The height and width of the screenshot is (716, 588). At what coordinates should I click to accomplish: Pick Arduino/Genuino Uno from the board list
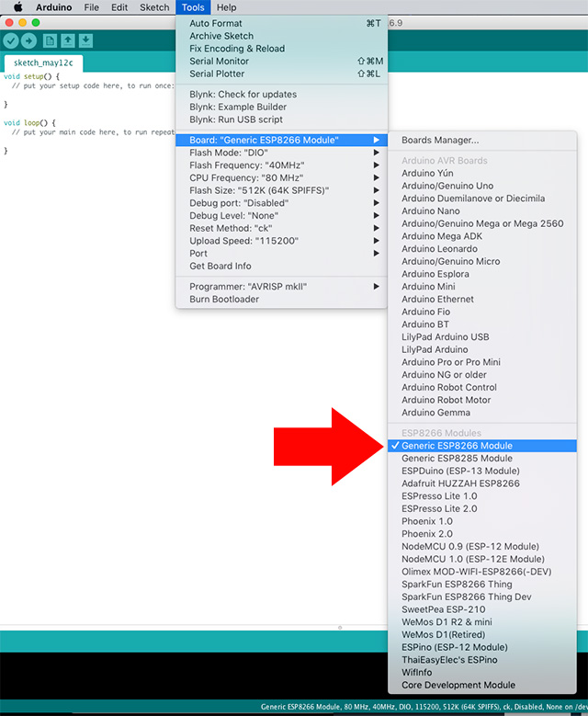tap(447, 186)
